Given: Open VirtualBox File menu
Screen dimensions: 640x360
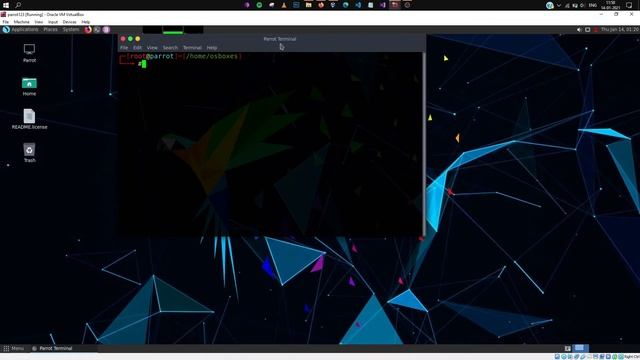Looking at the screenshot, I should tap(6, 22).
